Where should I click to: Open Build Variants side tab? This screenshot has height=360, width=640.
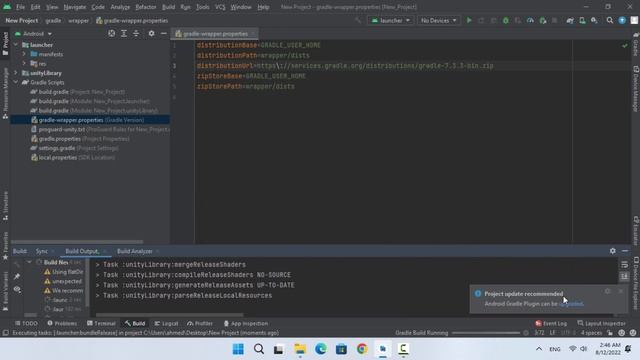coord(5,291)
